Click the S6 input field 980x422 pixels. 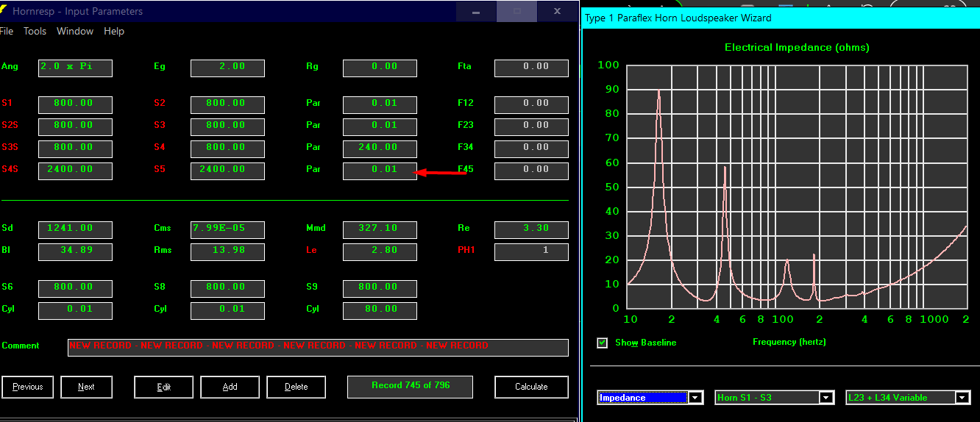[75, 289]
